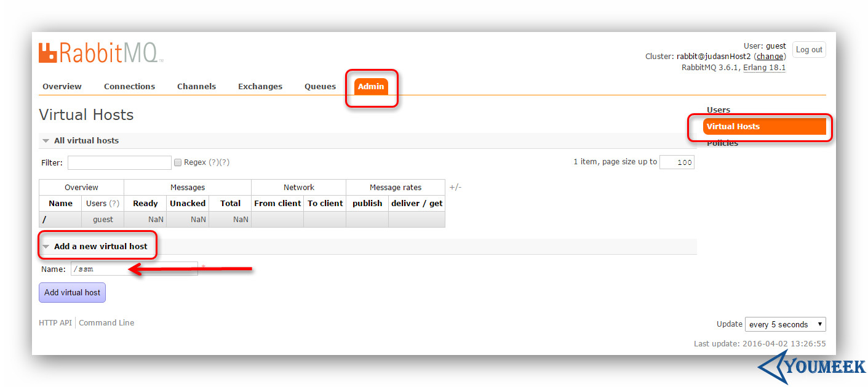Switch to the Connections tab

129,86
